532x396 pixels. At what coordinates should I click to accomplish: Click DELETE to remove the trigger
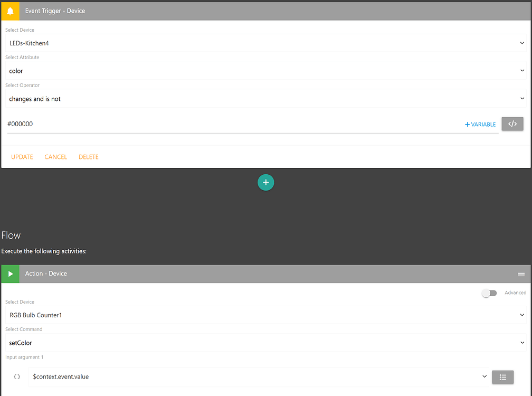(89, 157)
